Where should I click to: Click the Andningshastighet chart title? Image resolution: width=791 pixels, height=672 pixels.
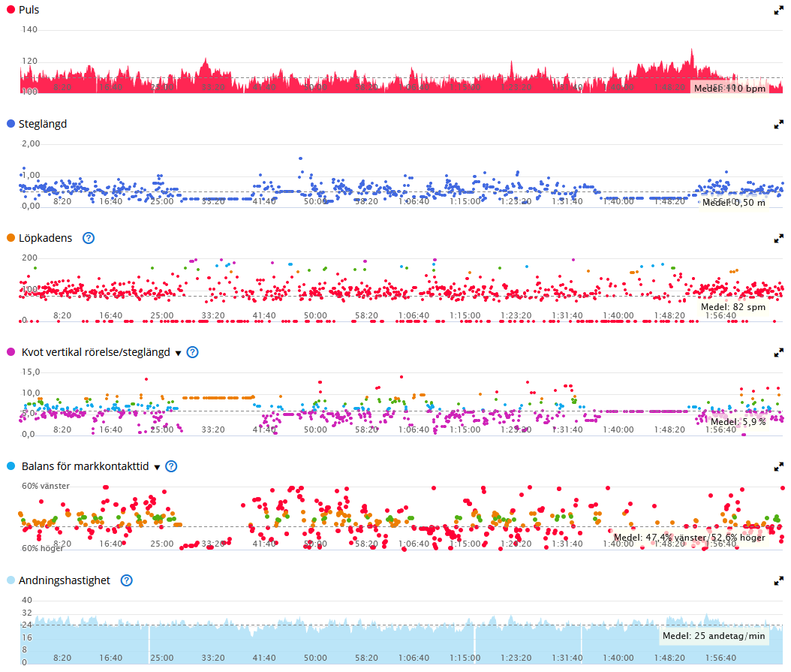(x=65, y=580)
